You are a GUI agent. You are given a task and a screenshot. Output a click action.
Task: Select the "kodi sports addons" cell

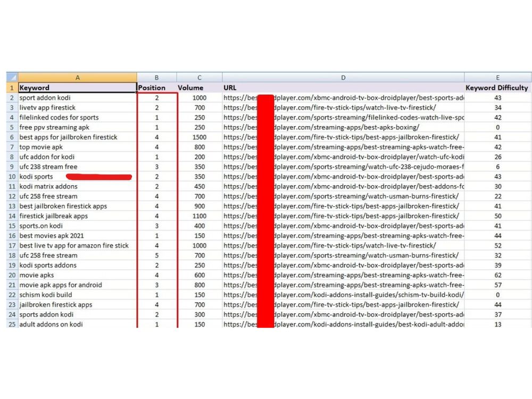coord(77,265)
